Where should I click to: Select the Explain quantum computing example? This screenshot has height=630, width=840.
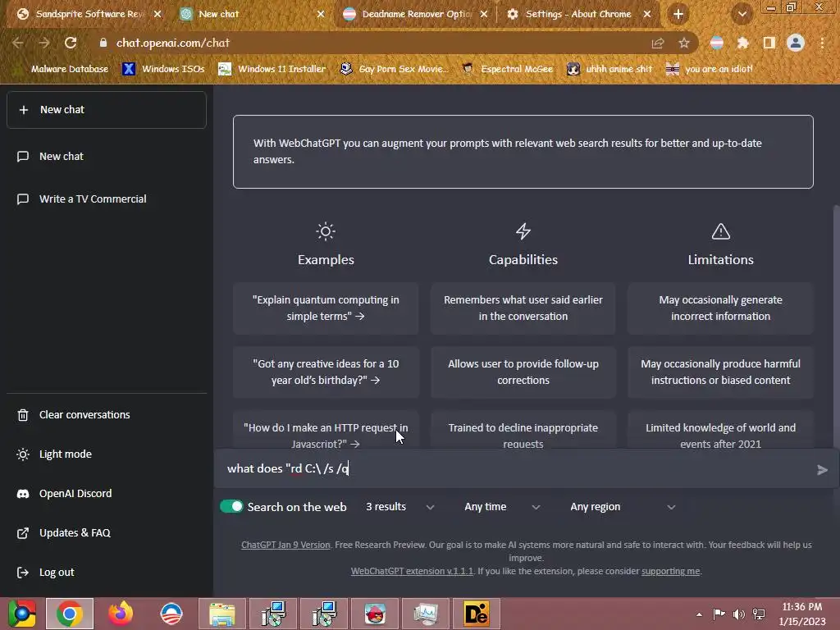(x=326, y=308)
